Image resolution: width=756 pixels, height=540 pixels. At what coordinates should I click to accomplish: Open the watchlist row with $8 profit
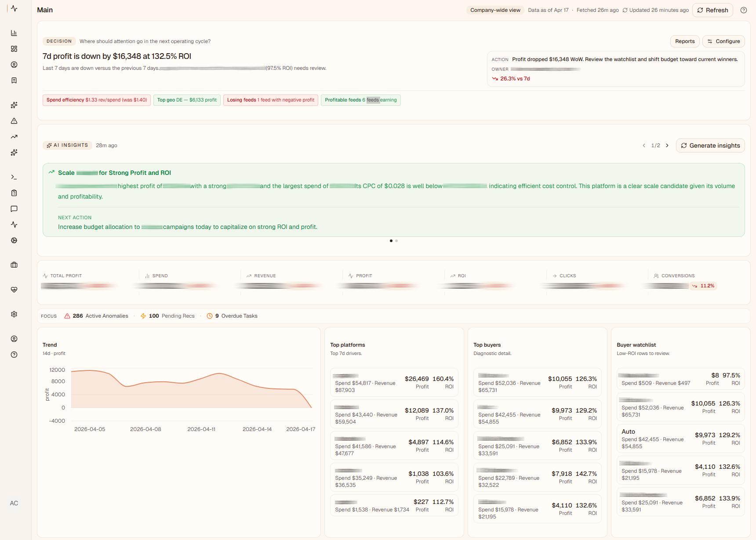[681, 379]
